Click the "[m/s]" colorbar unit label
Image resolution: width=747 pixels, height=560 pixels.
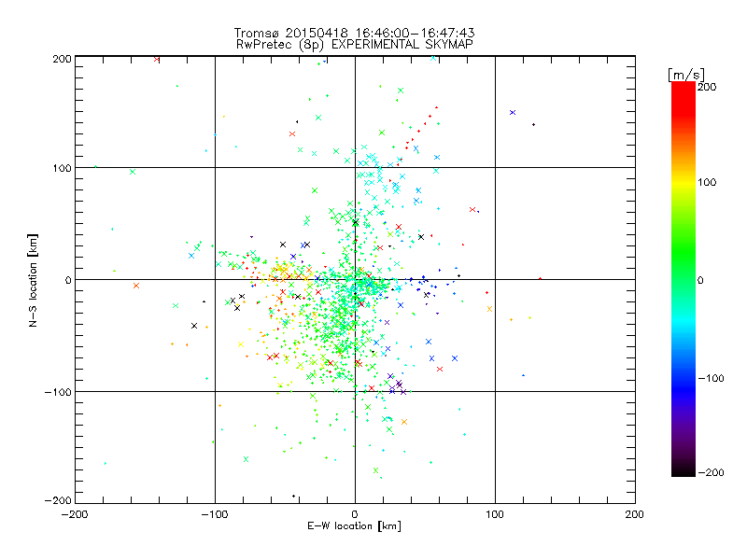(x=686, y=75)
